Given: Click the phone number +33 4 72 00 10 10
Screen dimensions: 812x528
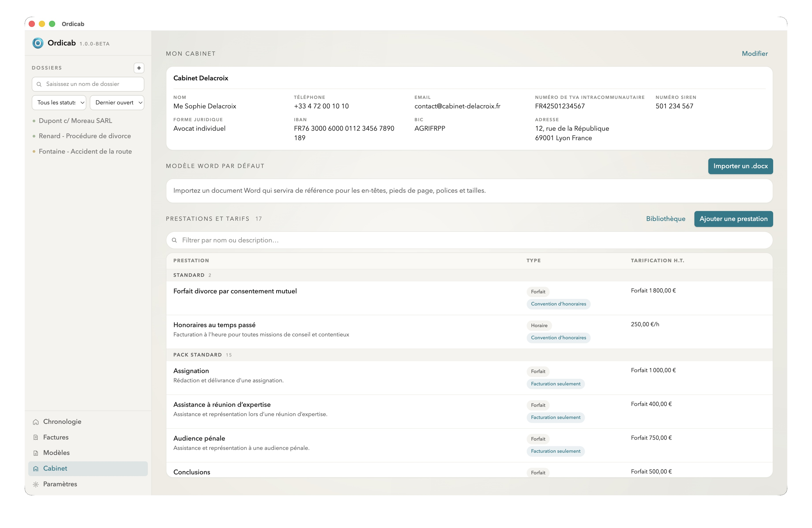Looking at the screenshot, I should tap(321, 106).
